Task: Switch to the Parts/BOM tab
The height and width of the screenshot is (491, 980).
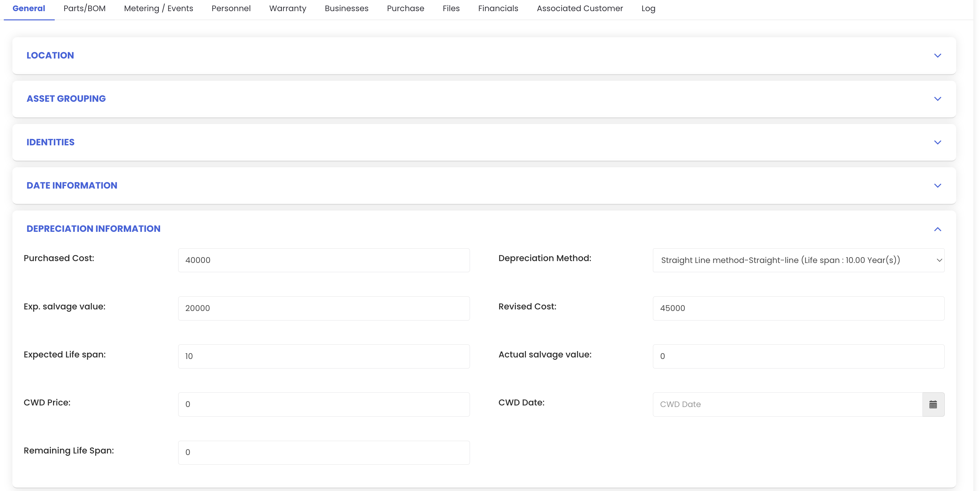Action: click(x=84, y=8)
